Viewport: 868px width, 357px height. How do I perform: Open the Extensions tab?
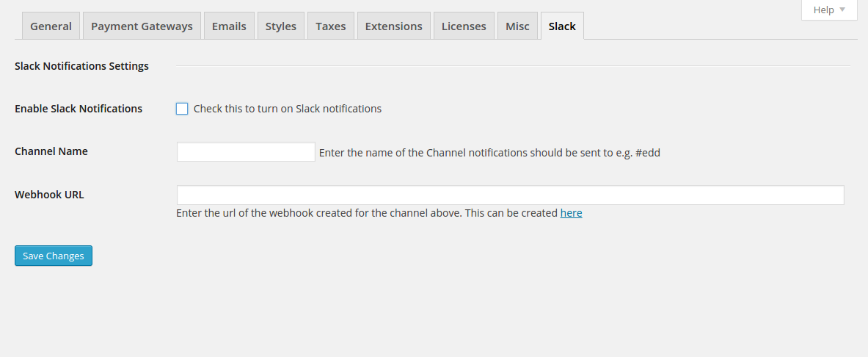[x=393, y=26]
